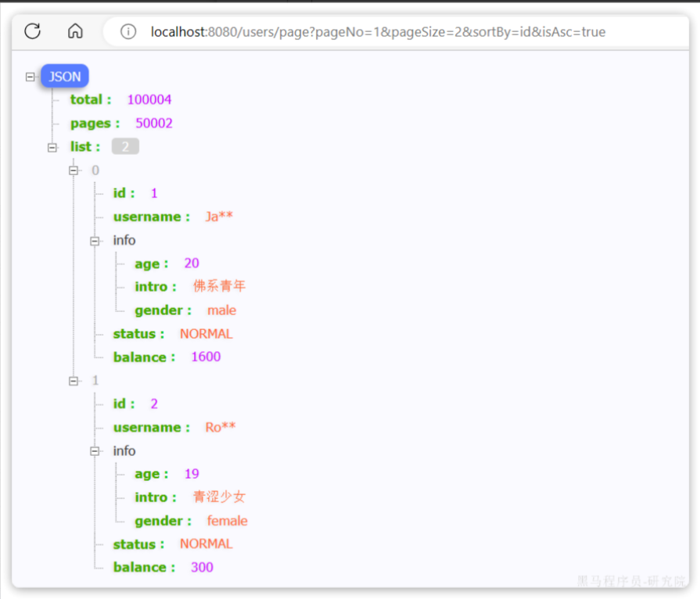Click the first user's status key
Screen dimensions: 700x599
(x=138, y=334)
